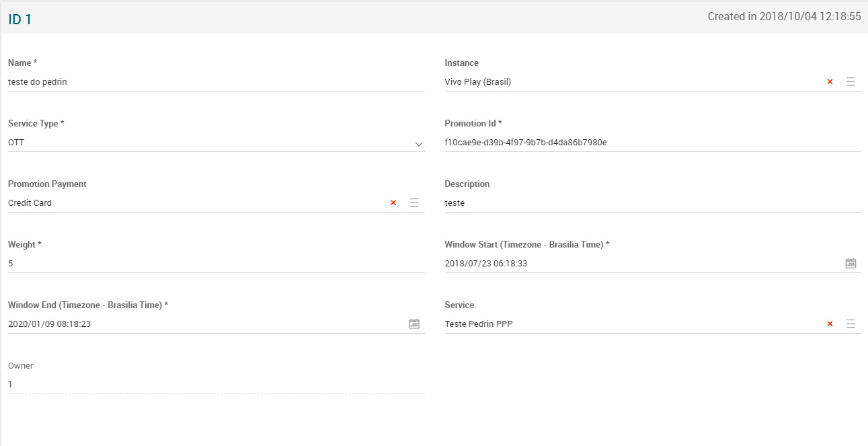Open the Window Start calendar picker

[851, 263]
